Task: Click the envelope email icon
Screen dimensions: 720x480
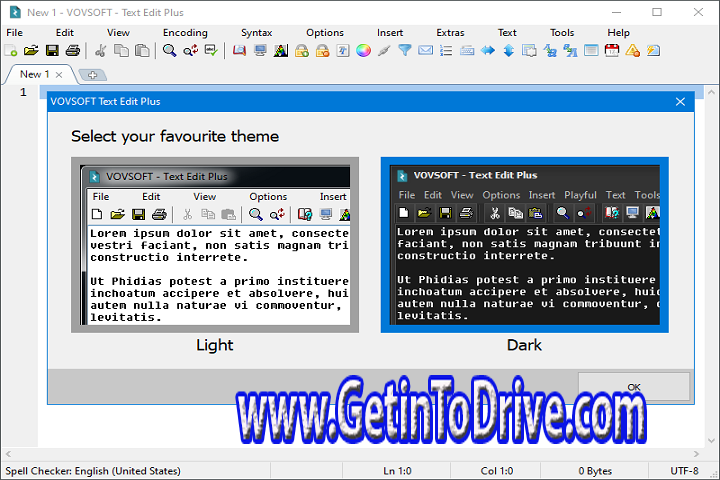Action: (x=425, y=51)
